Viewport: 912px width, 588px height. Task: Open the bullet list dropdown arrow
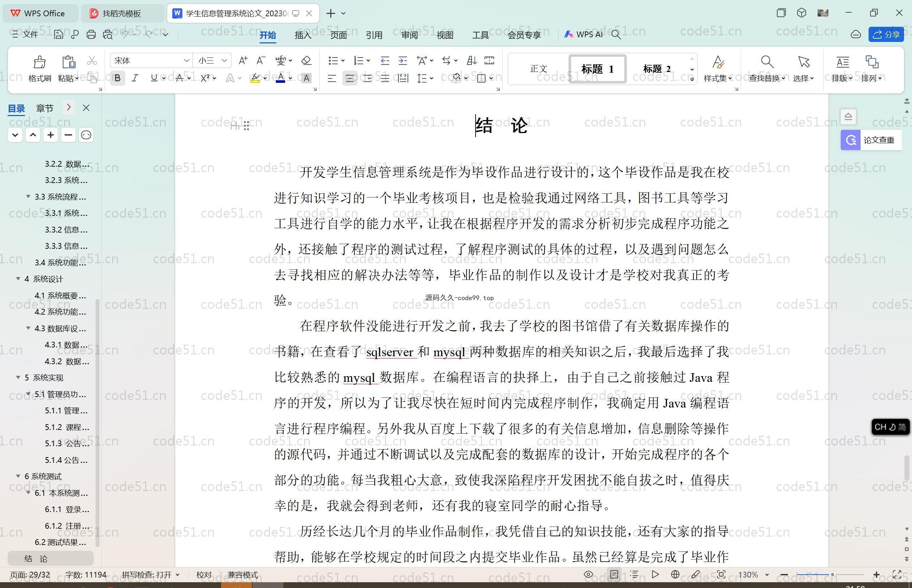343,60
